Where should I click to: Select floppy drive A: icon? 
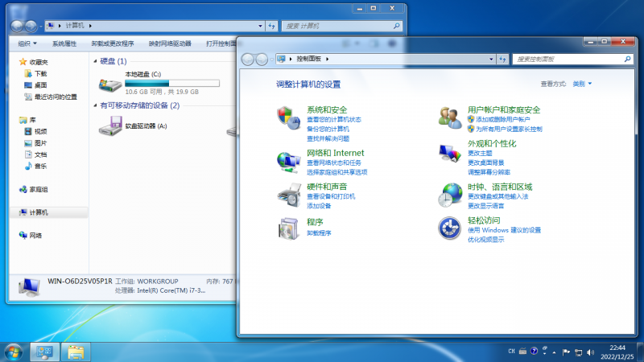click(109, 126)
